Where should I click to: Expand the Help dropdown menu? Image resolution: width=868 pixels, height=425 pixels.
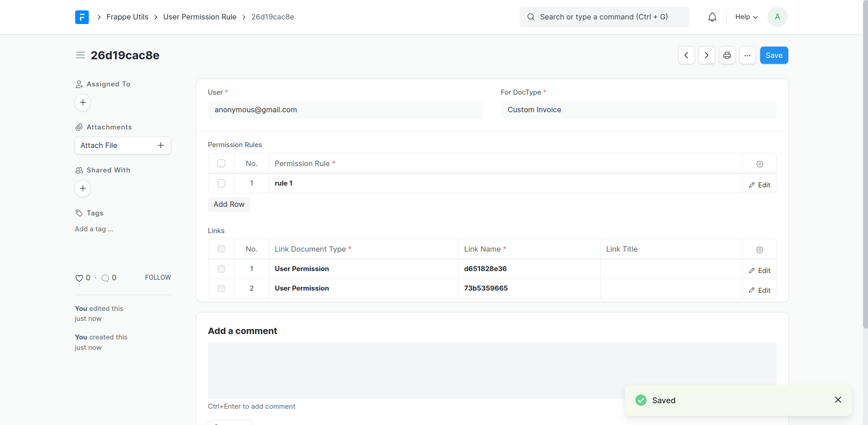coord(746,17)
